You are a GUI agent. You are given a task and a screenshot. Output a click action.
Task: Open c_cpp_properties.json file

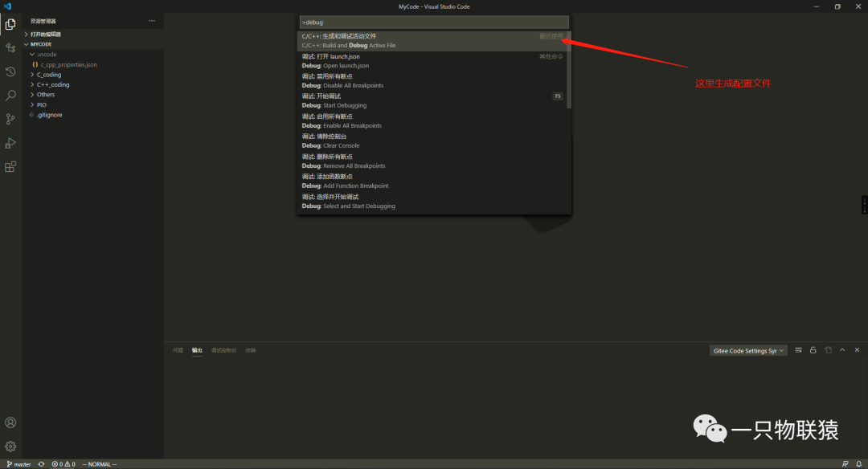[68, 65]
